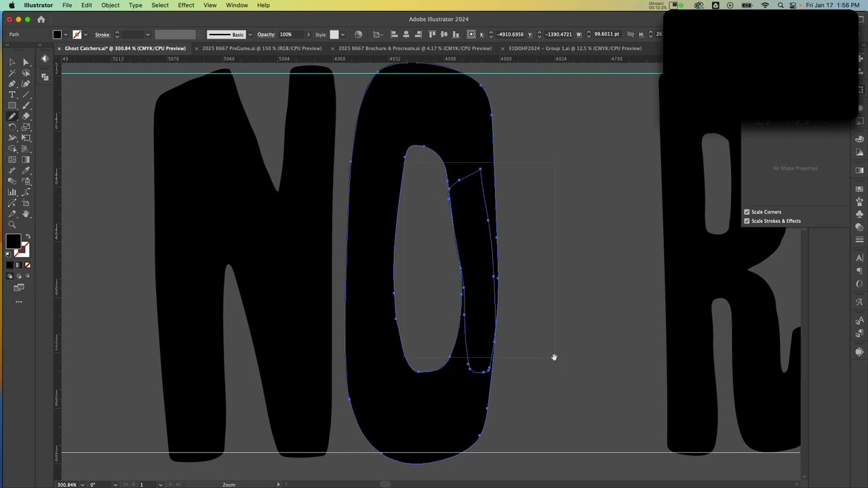Click the reference point locator grid

pyautogui.click(x=471, y=35)
